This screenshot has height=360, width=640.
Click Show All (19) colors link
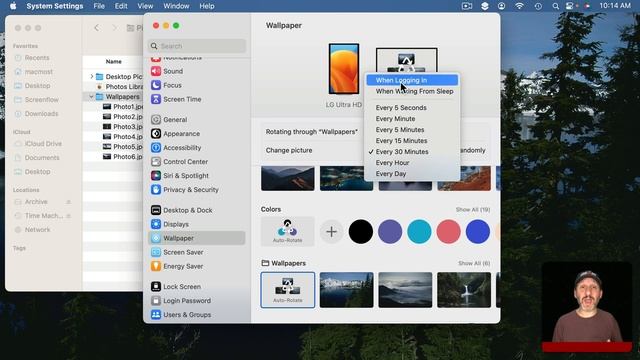(x=473, y=209)
